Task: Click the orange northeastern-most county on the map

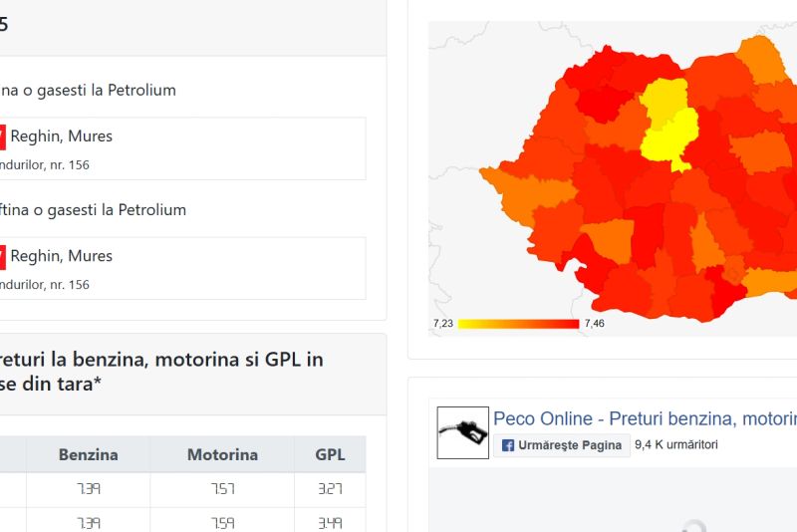Action: [762, 60]
